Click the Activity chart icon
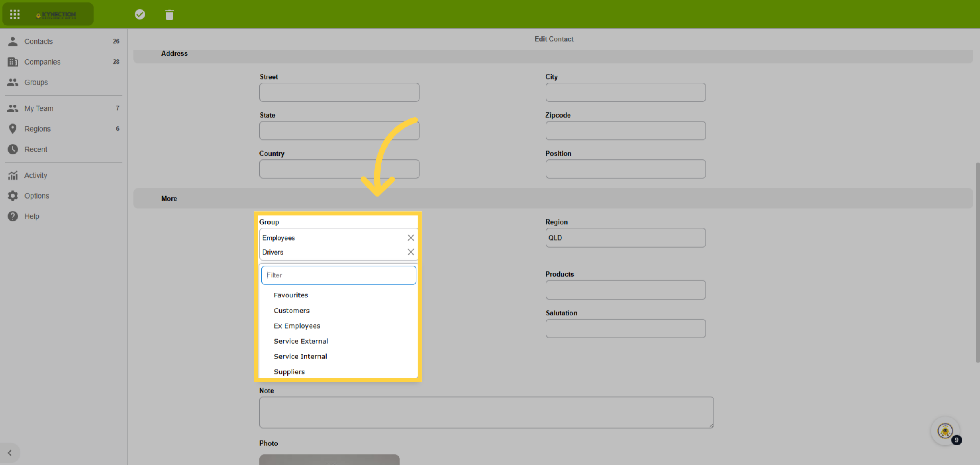Image resolution: width=980 pixels, height=465 pixels. [x=13, y=175]
